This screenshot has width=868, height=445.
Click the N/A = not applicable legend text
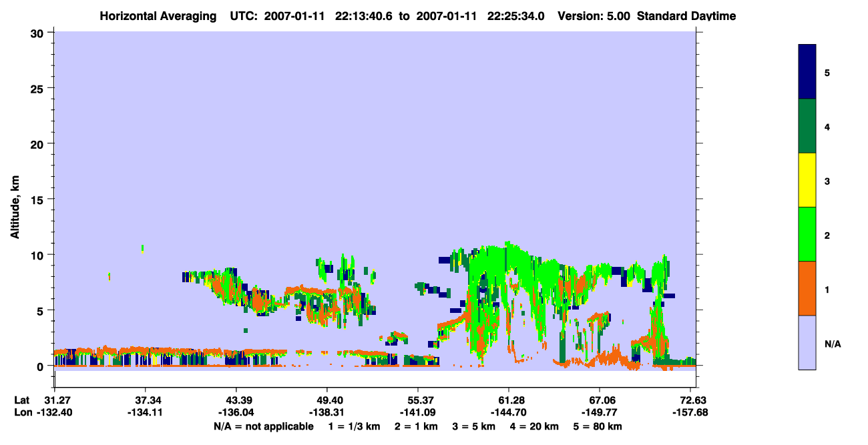click(264, 426)
